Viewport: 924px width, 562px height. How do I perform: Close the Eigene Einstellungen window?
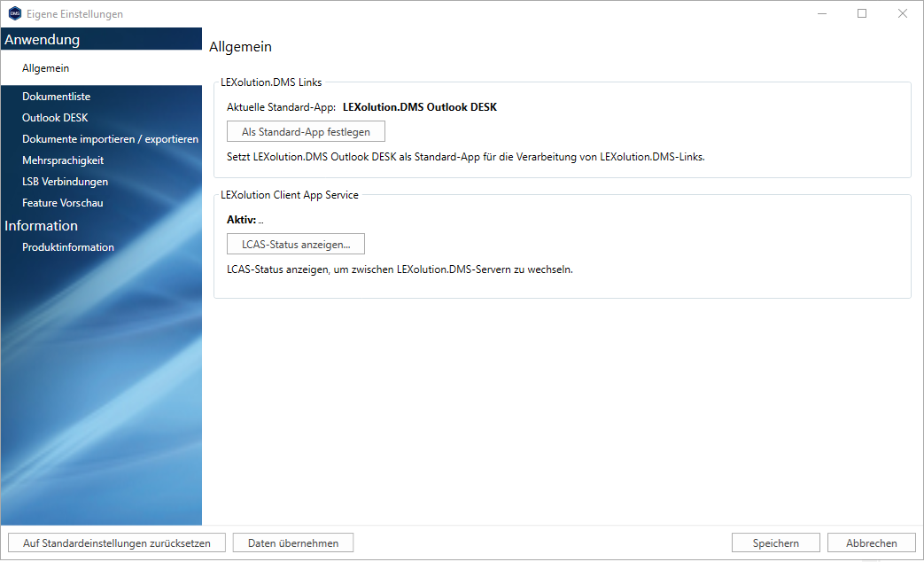pyautogui.click(x=902, y=13)
